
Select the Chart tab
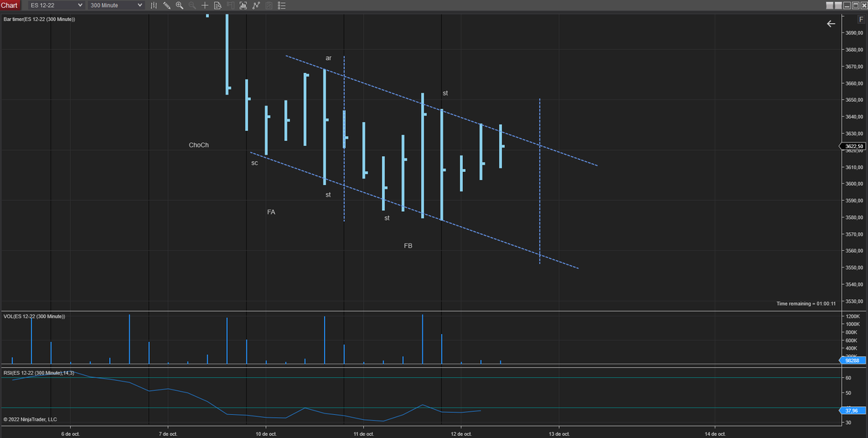[x=9, y=5]
